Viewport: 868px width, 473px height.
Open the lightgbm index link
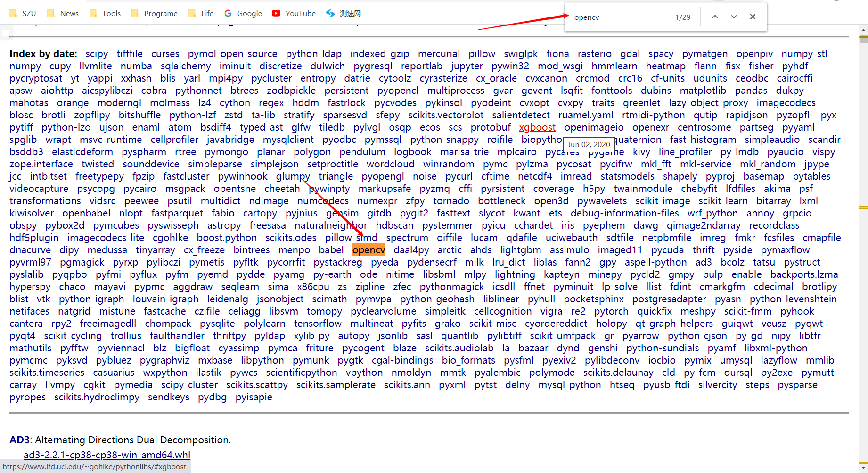point(521,250)
